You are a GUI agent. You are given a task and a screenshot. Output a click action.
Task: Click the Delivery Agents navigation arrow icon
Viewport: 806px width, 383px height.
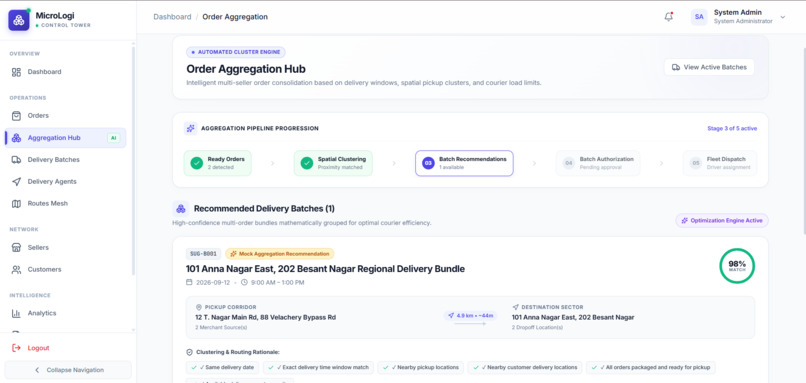point(16,181)
